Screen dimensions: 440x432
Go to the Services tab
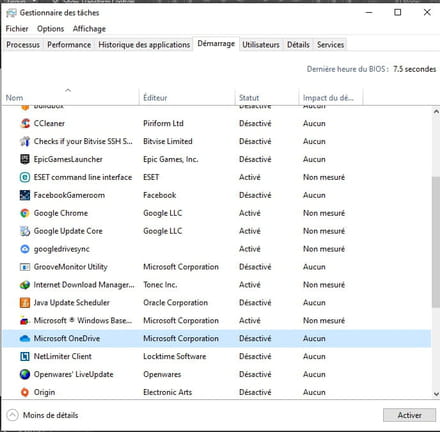pos(330,45)
